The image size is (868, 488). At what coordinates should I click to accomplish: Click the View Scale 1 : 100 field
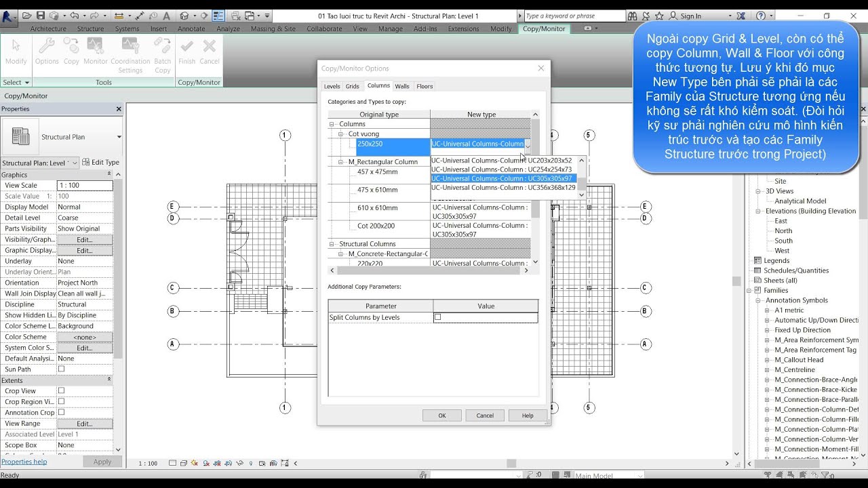(85, 185)
